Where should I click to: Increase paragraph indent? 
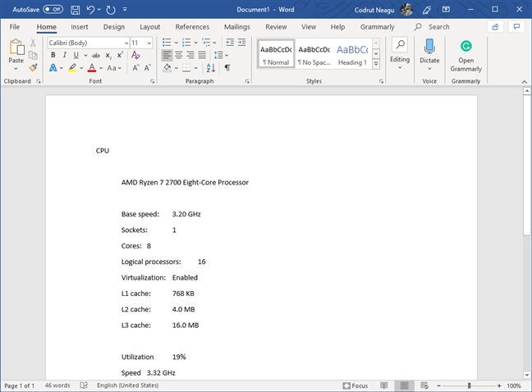pyautogui.click(x=242, y=43)
